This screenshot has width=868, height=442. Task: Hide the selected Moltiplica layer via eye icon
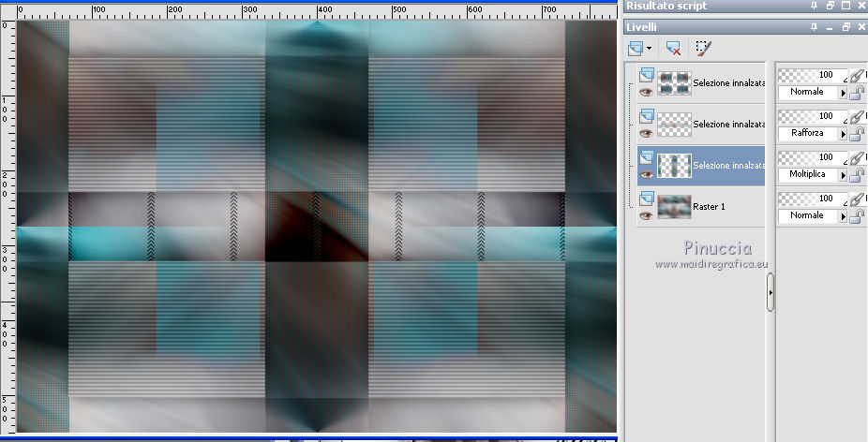click(646, 175)
